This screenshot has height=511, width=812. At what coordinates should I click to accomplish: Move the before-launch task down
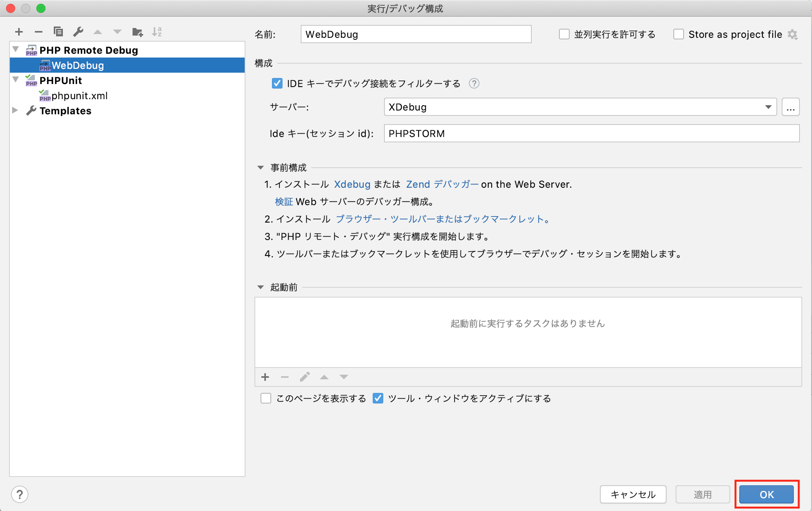tap(344, 377)
